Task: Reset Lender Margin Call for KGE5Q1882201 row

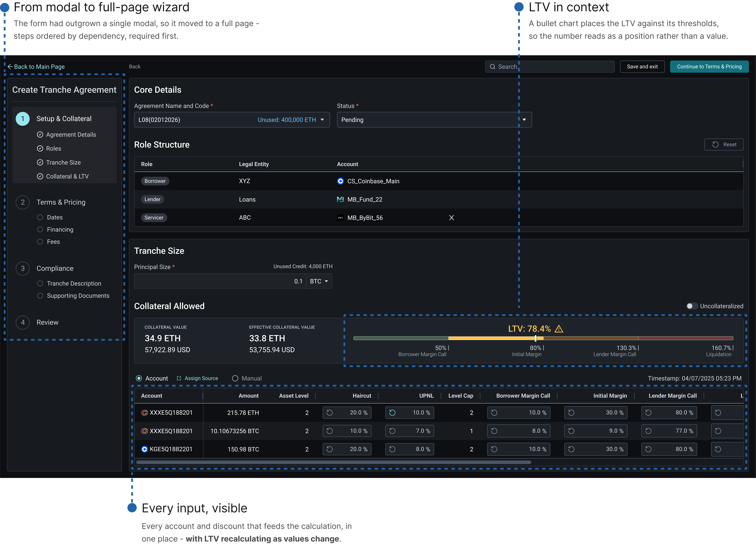Action: click(648, 449)
